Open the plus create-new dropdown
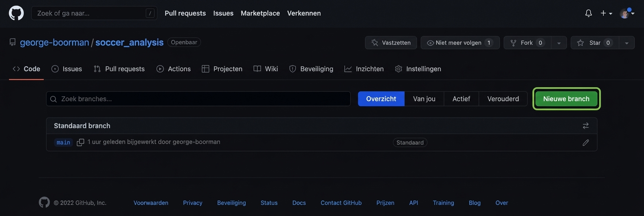Image resolution: width=644 pixels, height=216 pixels. tap(606, 13)
